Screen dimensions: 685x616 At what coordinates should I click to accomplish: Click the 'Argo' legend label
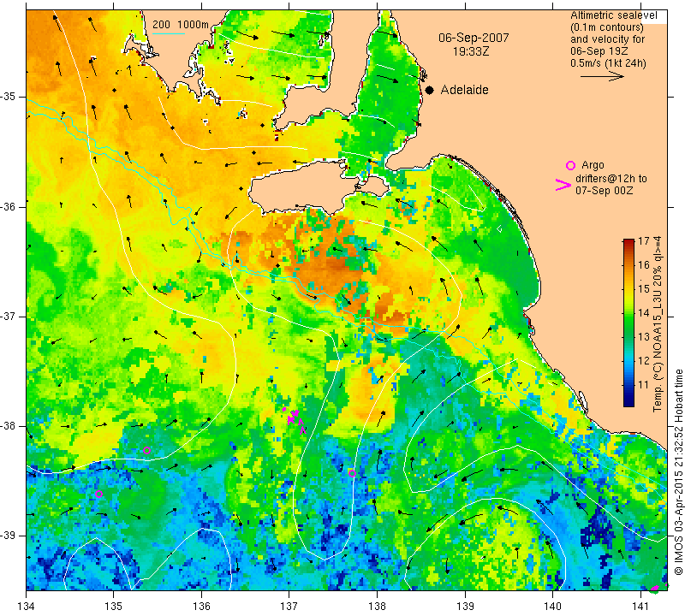click(x=593, y=165)
